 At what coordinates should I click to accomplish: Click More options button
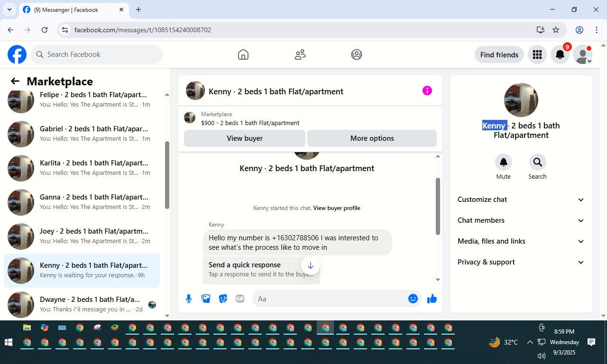(x=372, y=138)
